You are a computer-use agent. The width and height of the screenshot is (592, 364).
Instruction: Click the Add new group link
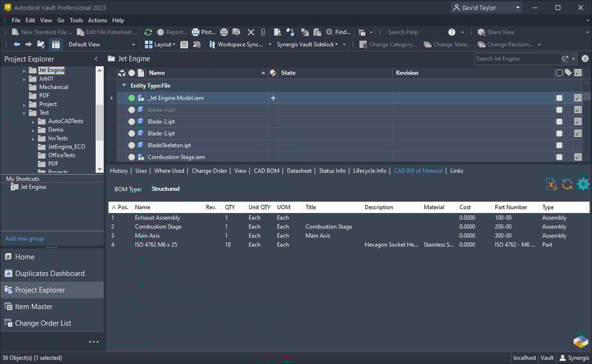click(x=24, y=238)
